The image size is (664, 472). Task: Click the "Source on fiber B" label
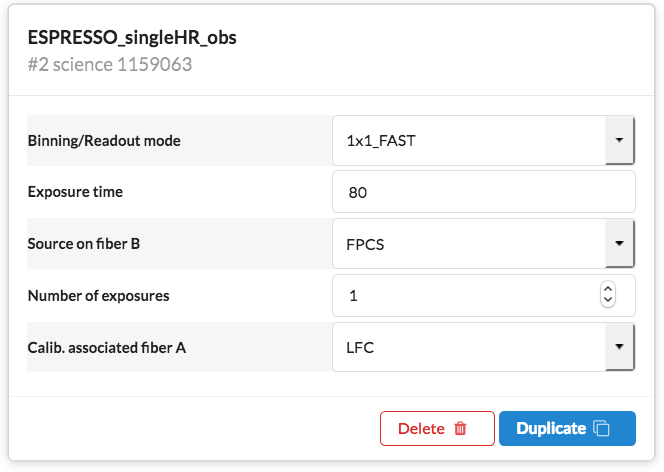89,244
